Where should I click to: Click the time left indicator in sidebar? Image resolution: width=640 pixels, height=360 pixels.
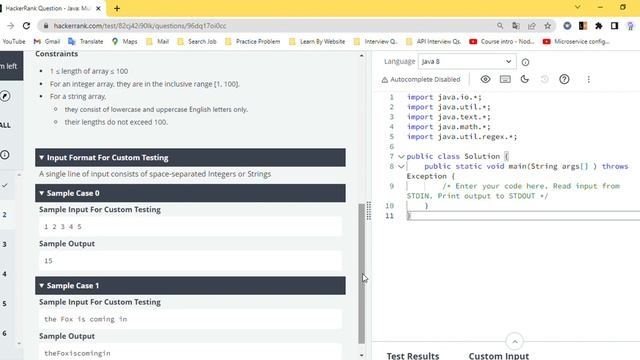click(10, 66)
